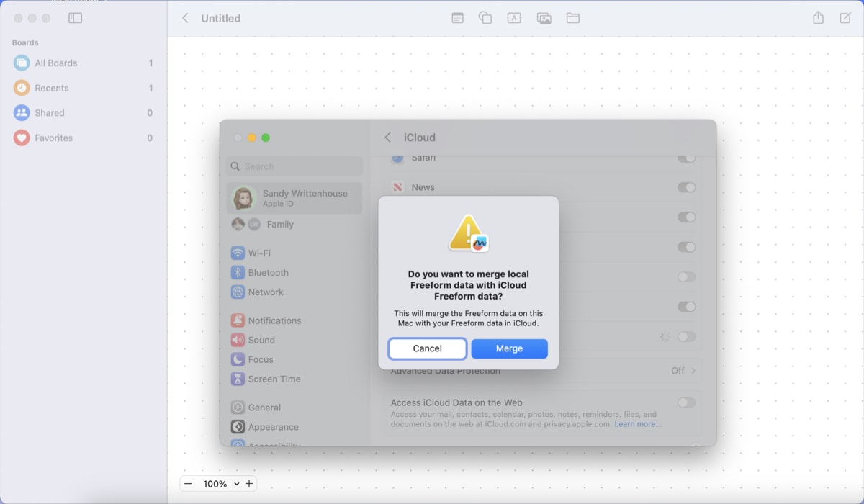Click inside the Settings search field
Viewport: 864px width, 504px height.
tap(294, 166)
